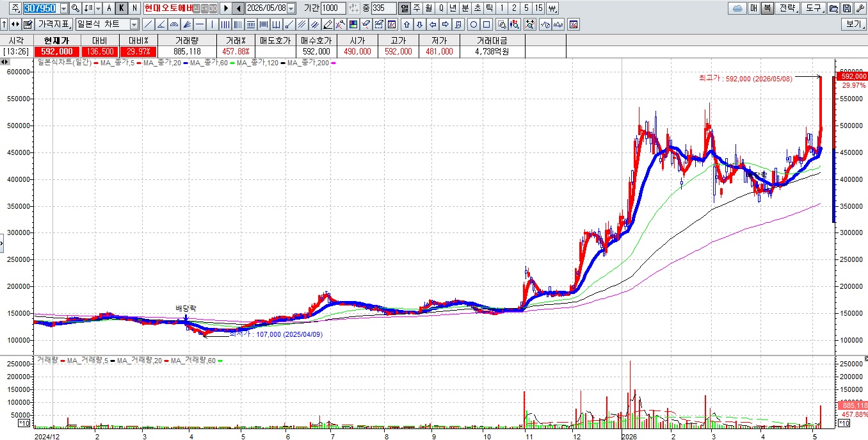868x440 pixels.
Task: Expand the stock code dropdown arrow
Action: click(63, 8)
